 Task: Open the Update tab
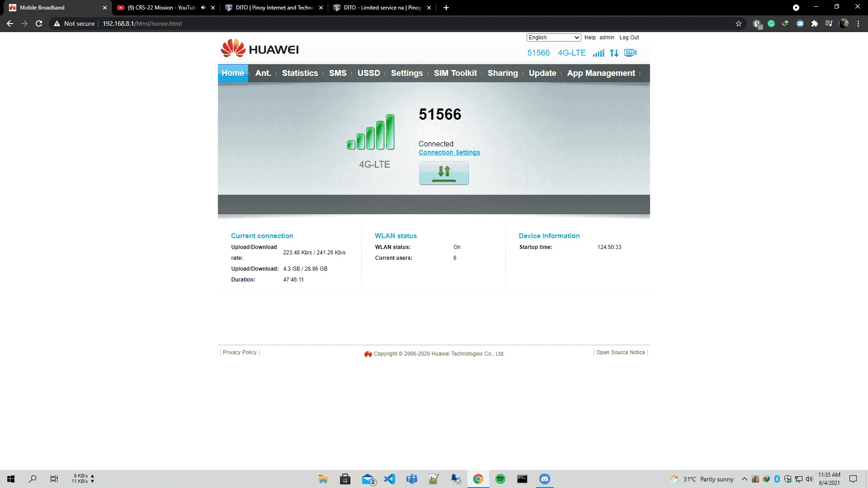tap(542, 73)
